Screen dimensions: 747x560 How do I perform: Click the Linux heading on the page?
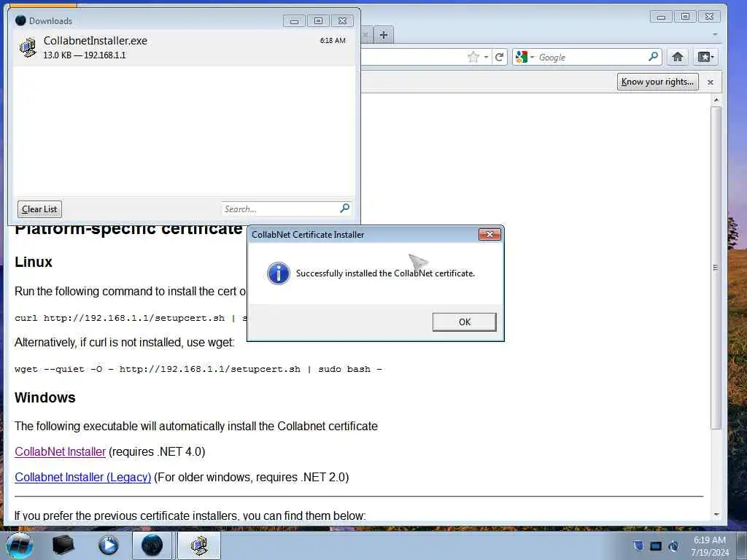point(34,262)
